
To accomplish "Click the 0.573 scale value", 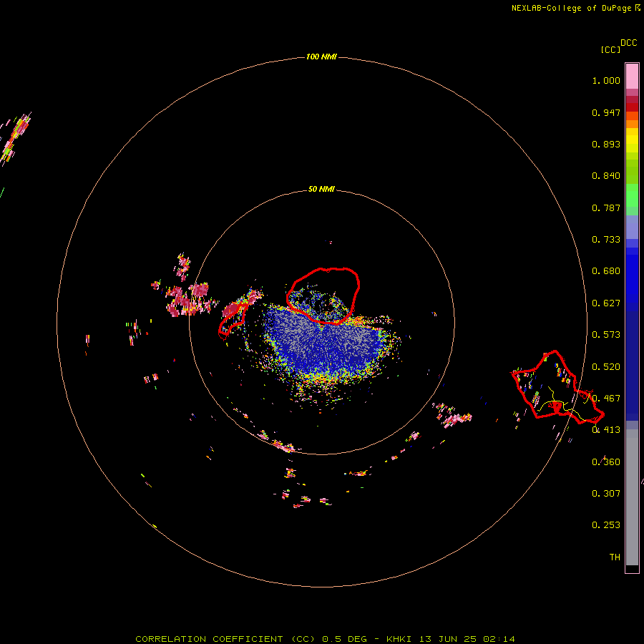I will coord(606,335).
